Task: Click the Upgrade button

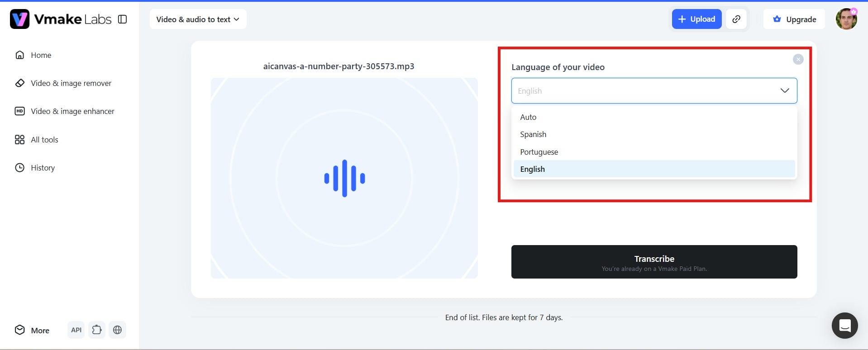Action: tap(794, 19)
